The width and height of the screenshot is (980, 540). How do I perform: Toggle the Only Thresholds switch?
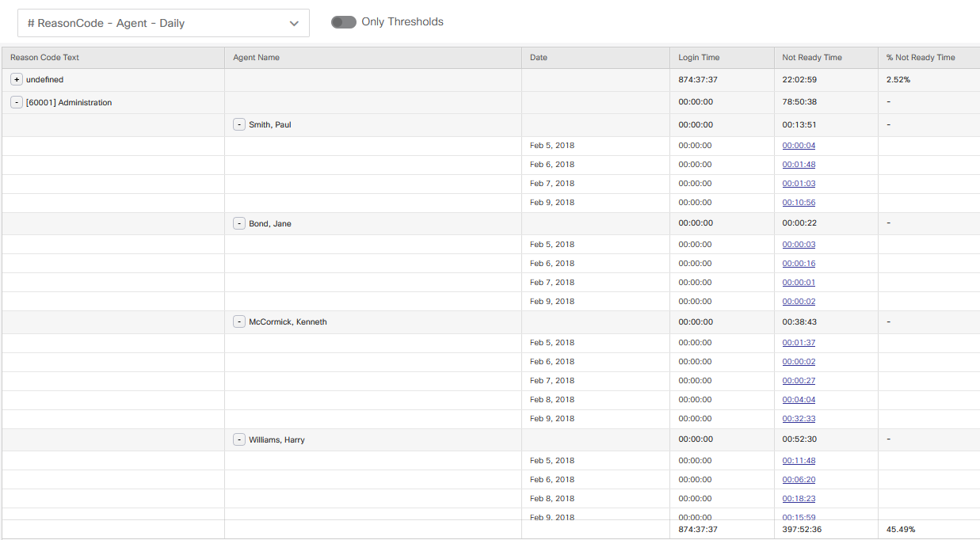coord(344,22)
